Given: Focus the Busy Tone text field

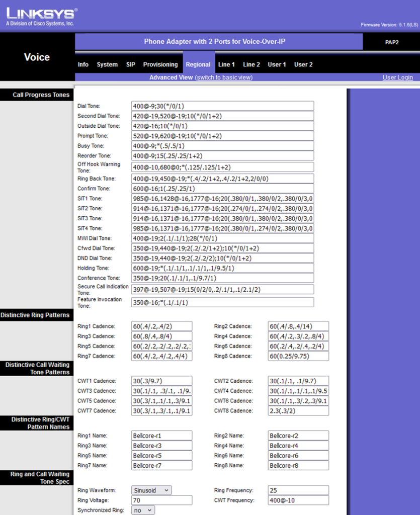Looking at the screenshot, I should tap(222, 146).
